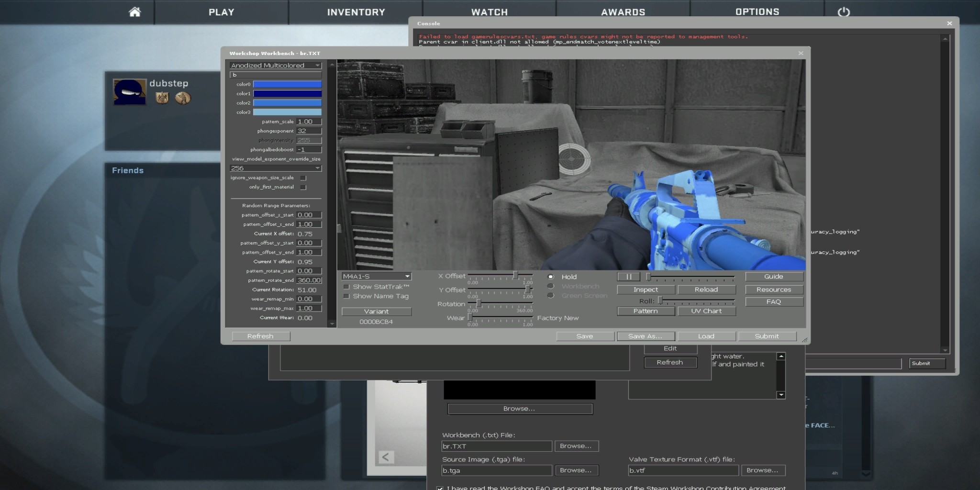Click the Y Offset slider
This screenshot has height=490, width=980.
(x=500, y=289)
